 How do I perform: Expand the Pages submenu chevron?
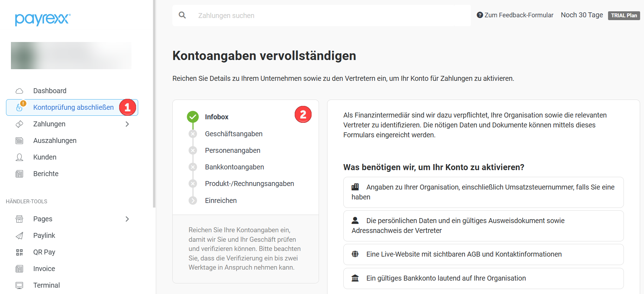point(127,219)
